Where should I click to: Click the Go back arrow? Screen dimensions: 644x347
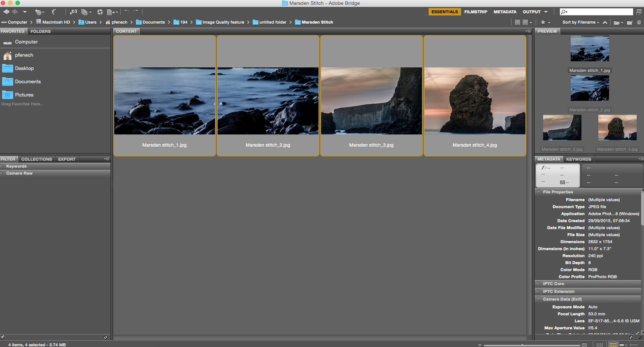(6, 12)
